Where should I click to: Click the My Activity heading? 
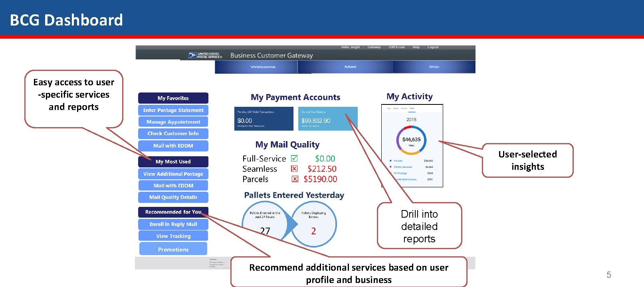(410, 96)
